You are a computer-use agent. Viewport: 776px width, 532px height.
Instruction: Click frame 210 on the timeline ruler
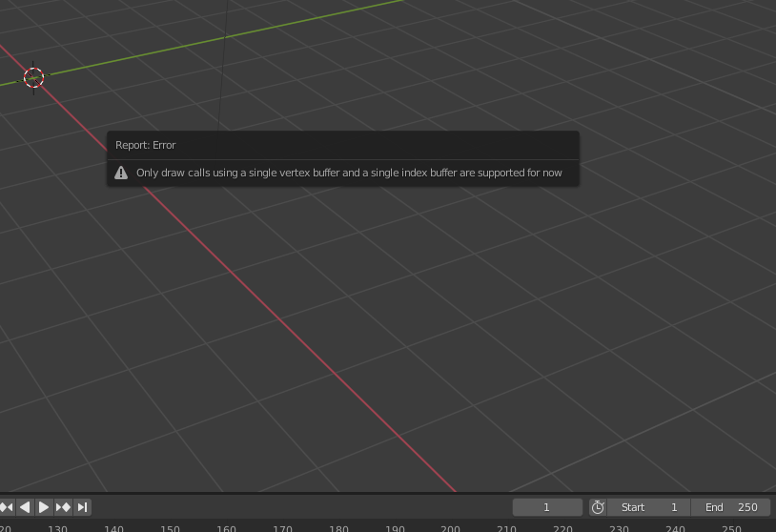[x=507, y=528]
